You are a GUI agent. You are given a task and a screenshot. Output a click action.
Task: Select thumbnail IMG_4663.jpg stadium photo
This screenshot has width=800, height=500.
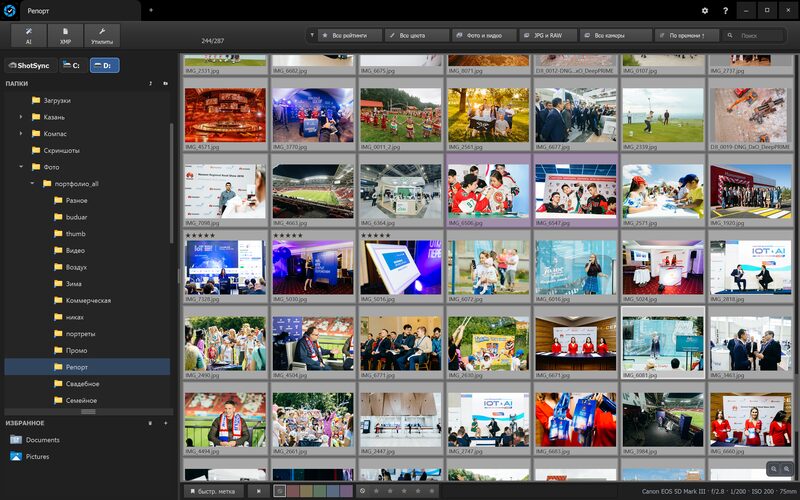coord(313,191)
